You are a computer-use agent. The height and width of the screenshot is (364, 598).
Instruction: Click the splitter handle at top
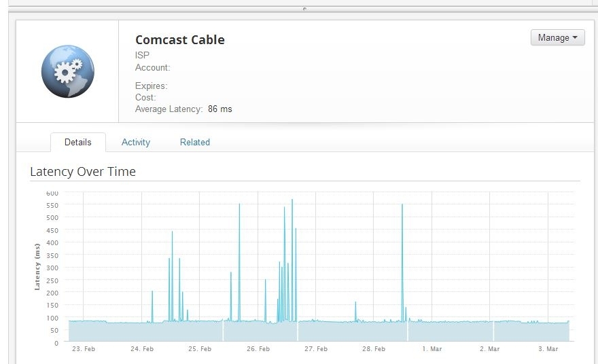click(x=304, y=8)
